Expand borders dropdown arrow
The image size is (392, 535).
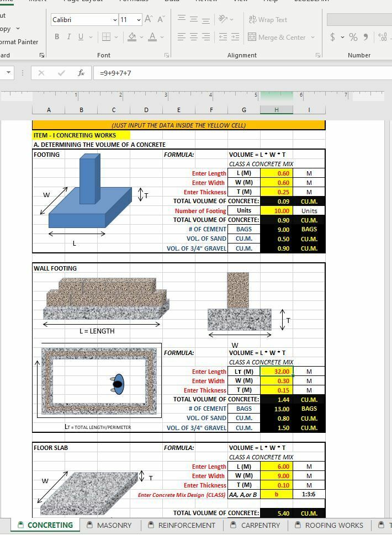pyautogui.click(x=116, y=37)
